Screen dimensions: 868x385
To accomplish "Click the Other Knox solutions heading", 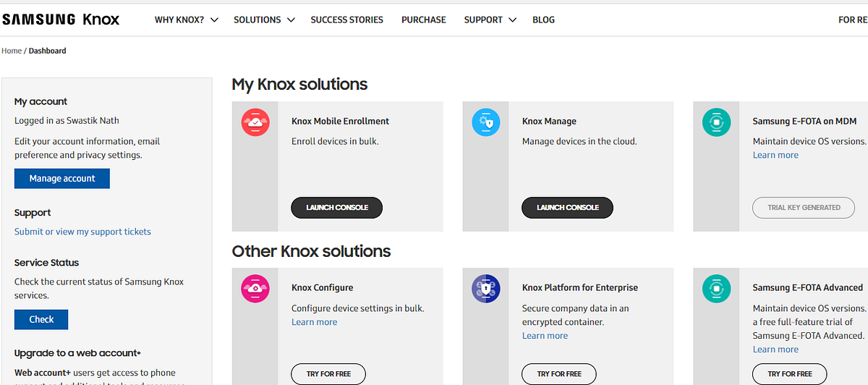I will click(311, 251).
